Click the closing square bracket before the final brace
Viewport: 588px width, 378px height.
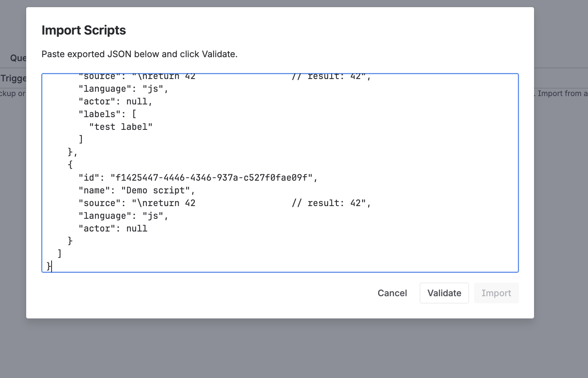pos(60,254)
